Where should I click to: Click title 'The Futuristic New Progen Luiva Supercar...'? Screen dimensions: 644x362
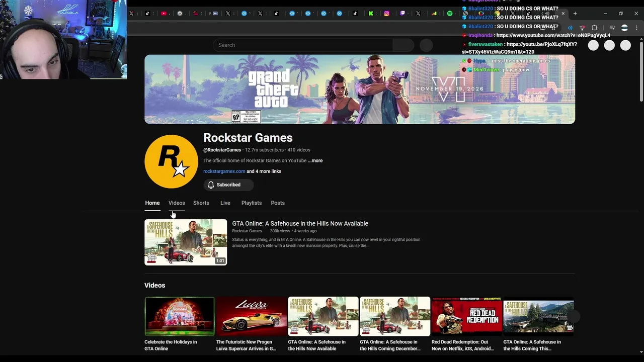point(246,345)
